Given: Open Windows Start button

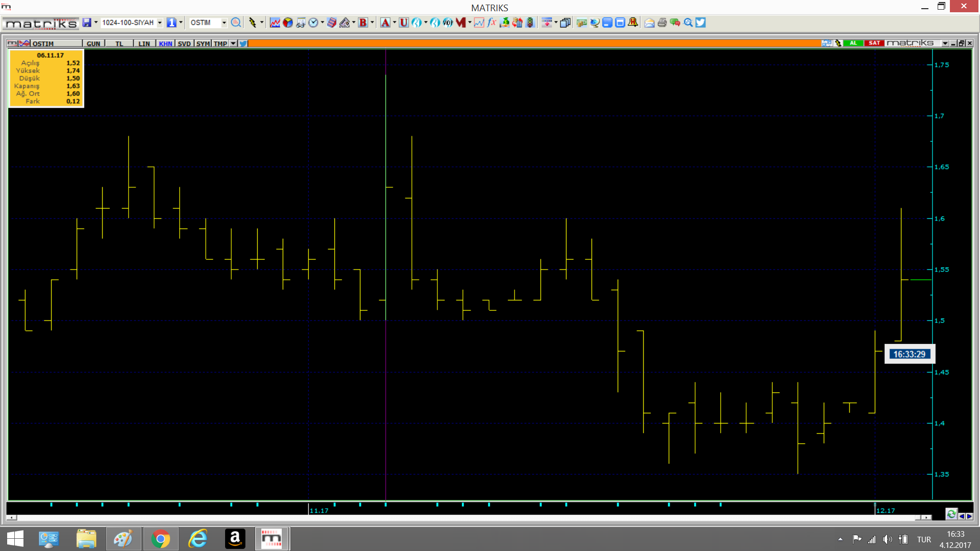Looking at the screenshot, I should (x=15, y=539).
